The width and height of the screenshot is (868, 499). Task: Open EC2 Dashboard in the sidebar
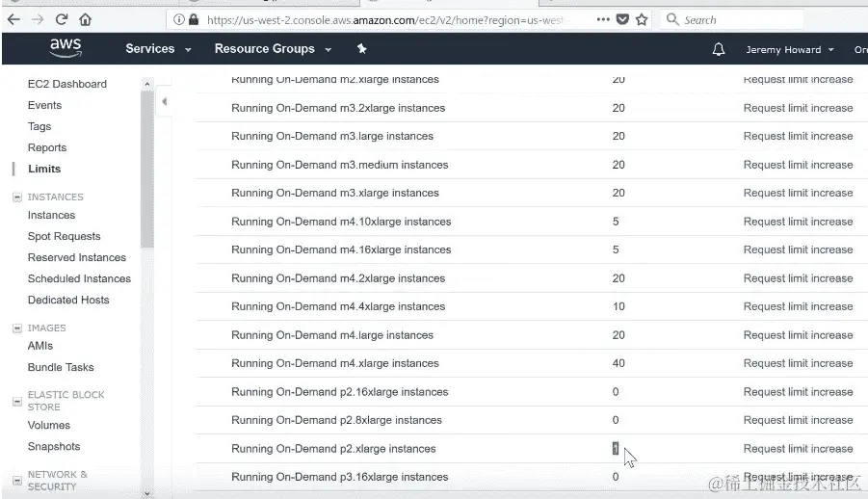point(67,84)
